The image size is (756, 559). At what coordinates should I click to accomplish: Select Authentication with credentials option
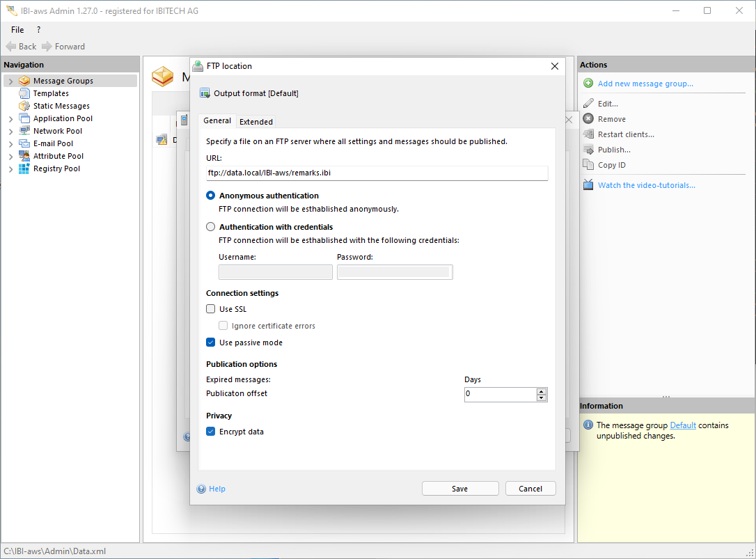[211, 227]
